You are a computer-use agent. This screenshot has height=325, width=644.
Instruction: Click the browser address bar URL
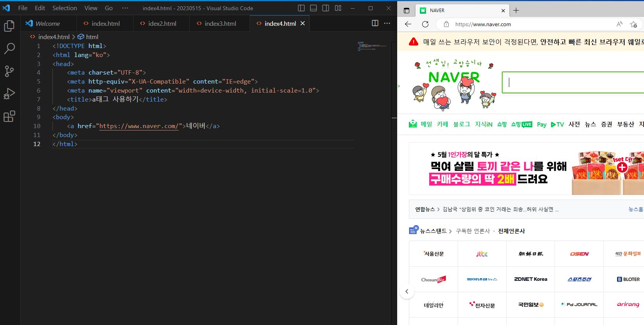(x=483, y=24)
